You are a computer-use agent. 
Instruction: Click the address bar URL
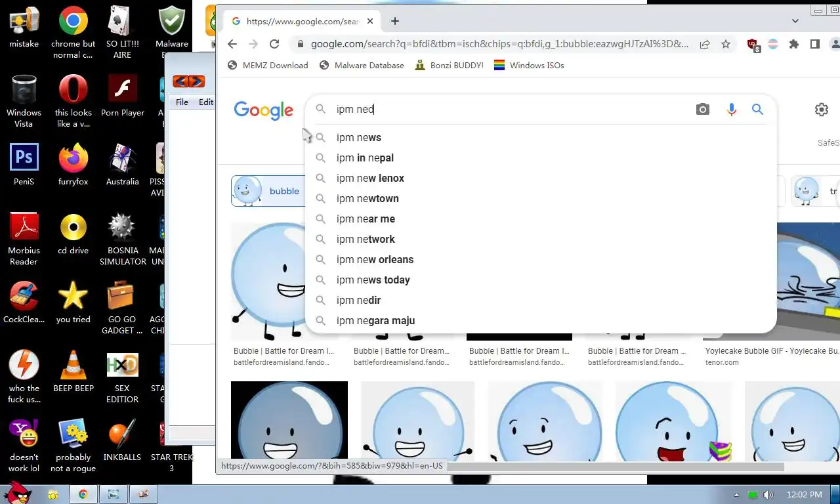(499, 44)
